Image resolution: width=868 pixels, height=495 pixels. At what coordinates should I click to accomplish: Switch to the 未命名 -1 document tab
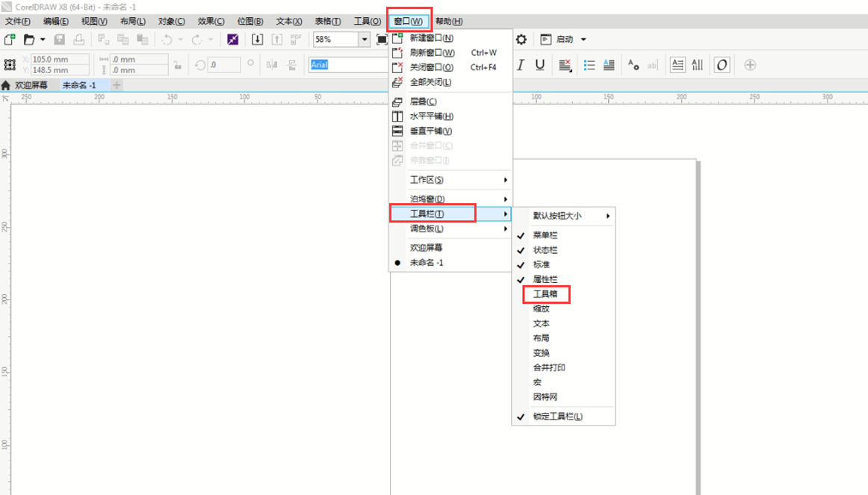click(x=79, y=85)
